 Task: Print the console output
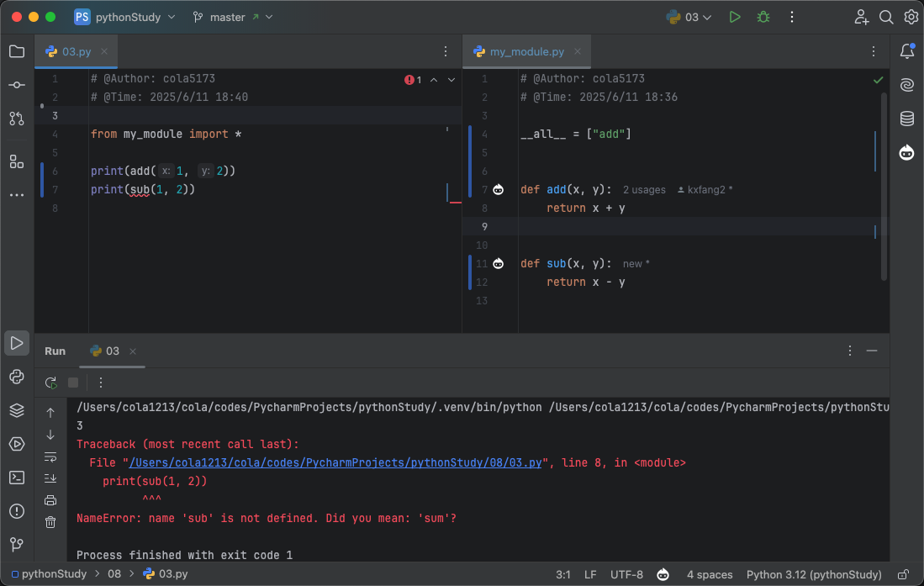[x=50, y=500]
